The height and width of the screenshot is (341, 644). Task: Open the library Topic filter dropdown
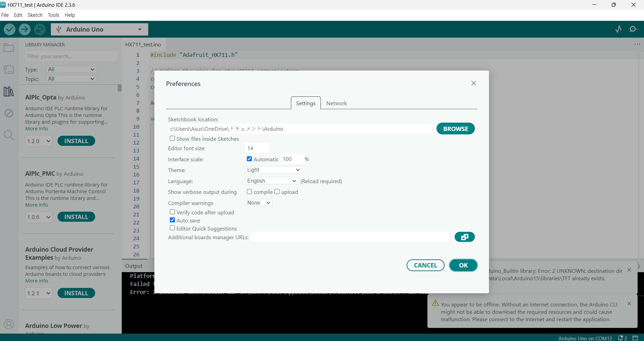pyautogui.click(x=71, y=79)
